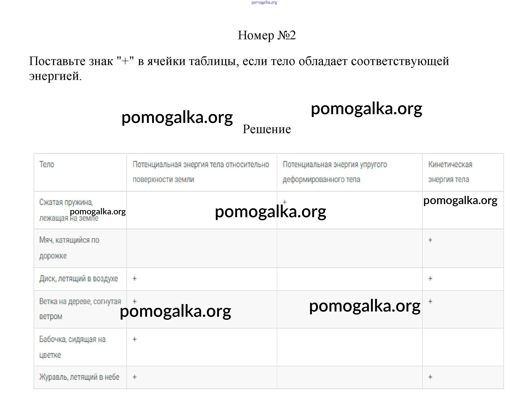Screen dimensions: 528x420
Task: Select the "Диск, летящий в воздухе" row label
Action: click(79, 279)
